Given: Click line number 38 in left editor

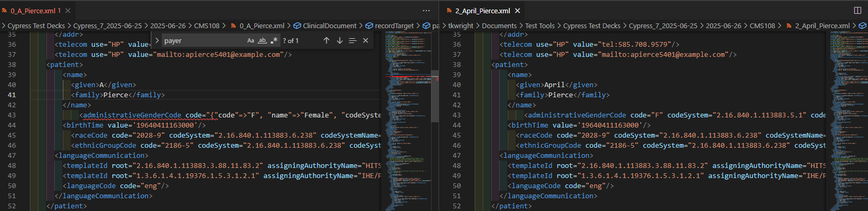Looking at the screenshot, I should 12,64.
